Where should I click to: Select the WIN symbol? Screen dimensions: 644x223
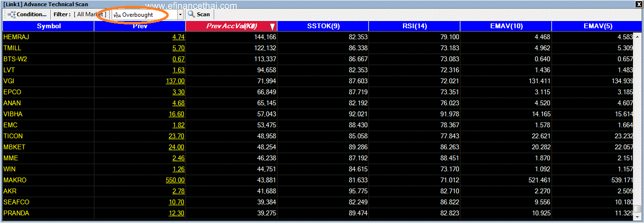(x=10, y=169)
